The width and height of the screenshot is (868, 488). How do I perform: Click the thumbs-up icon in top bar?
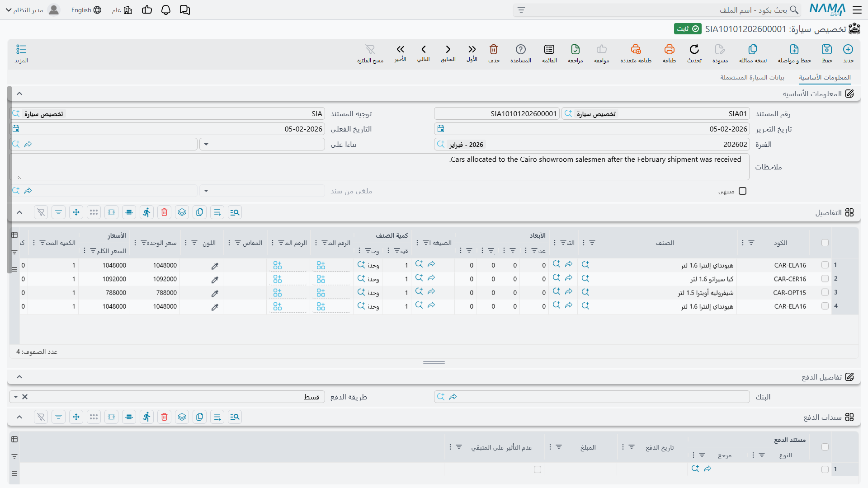click(x=147, y=10)
